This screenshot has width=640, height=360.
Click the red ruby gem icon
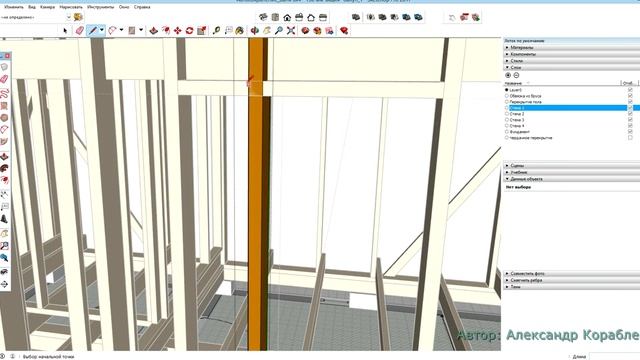tap(344, 31)
